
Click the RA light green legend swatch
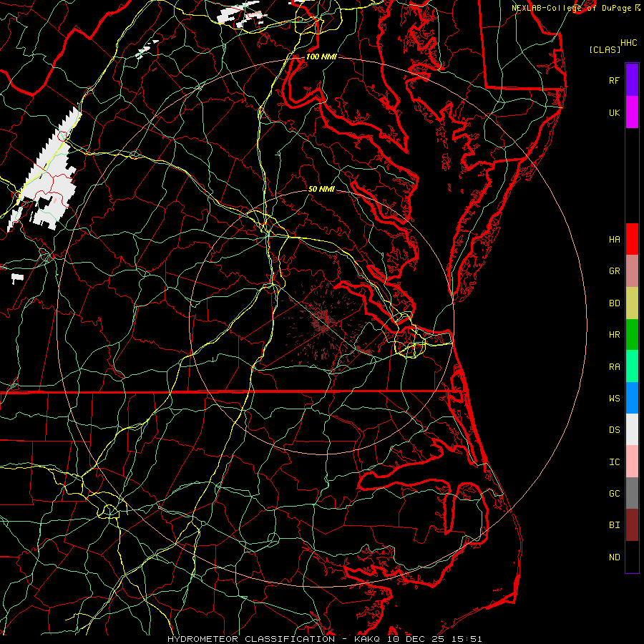tap(632, 366)
